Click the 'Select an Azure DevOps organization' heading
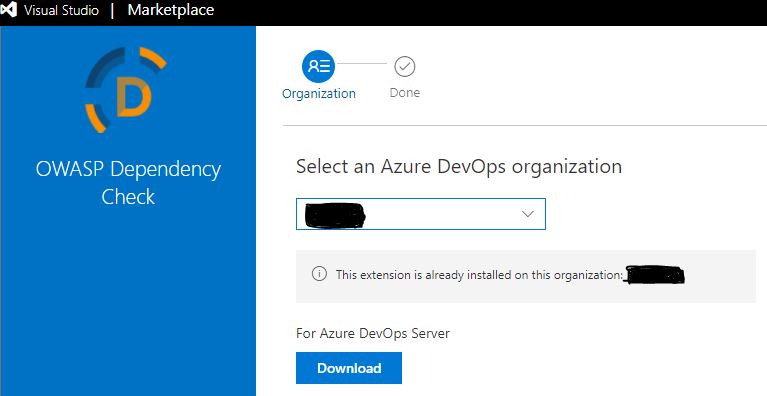Screen dimensions: 767x396 click(x=459, y=166)
